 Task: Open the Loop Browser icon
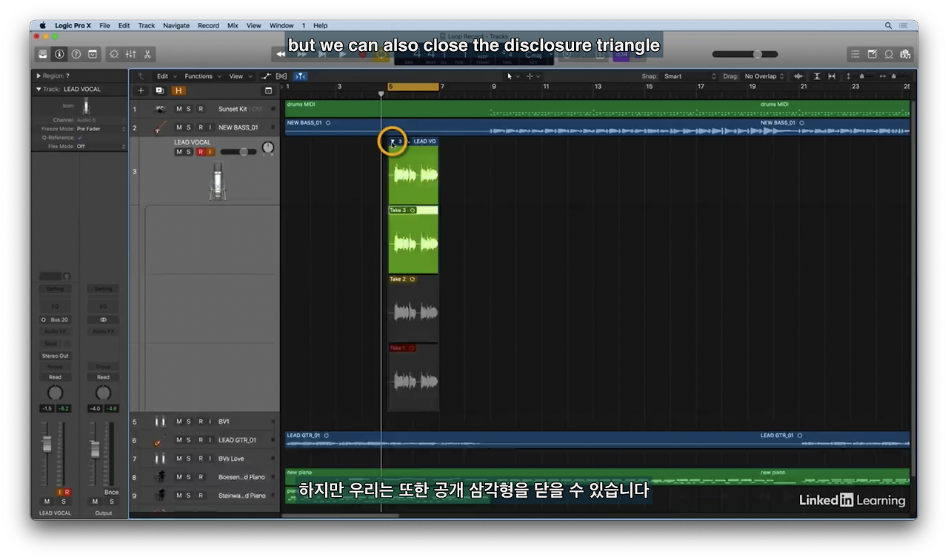coord(889,54)
